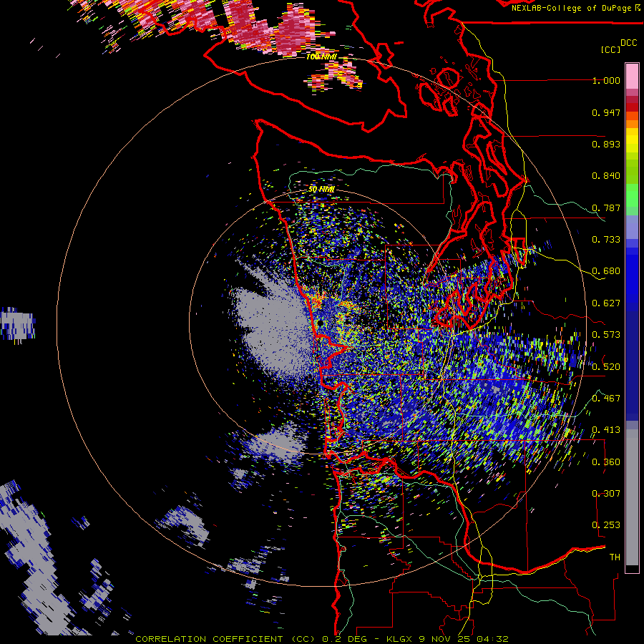Select the 0.947 legend value
The image size is (644, 644).
(606, 112)
